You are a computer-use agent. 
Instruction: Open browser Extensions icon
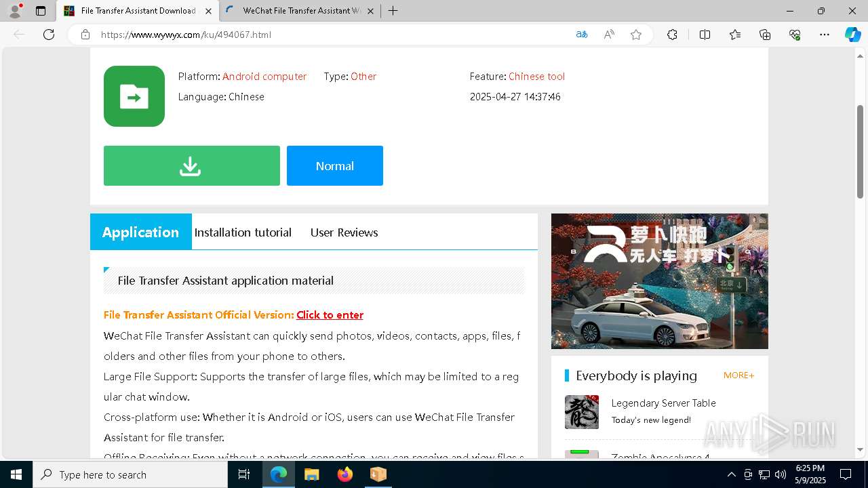(x=672, y=35)
